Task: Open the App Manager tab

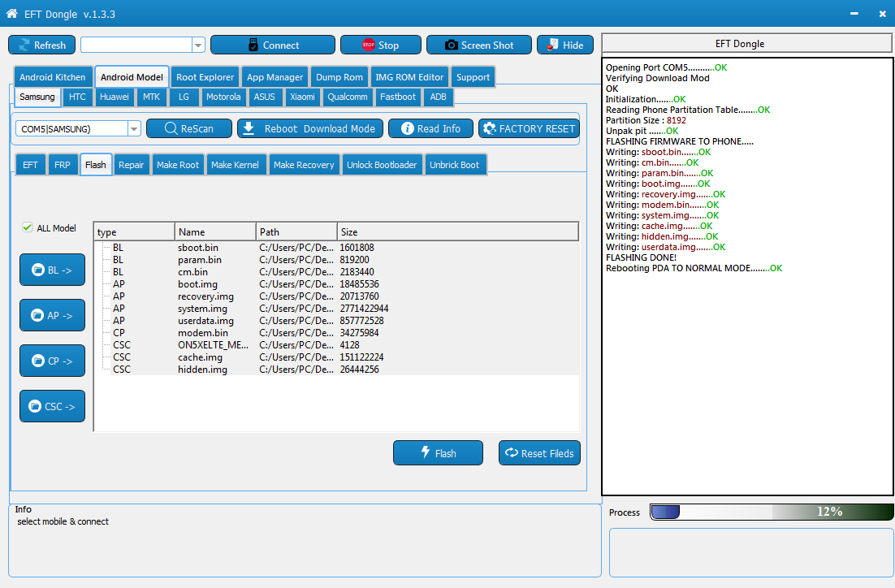Action: (x=275, y=77)
